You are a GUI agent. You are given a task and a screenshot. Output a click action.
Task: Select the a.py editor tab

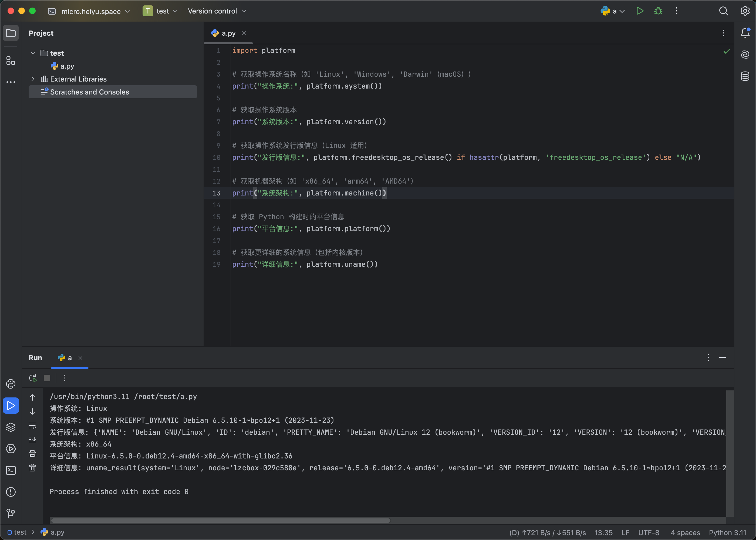point(228,33)
